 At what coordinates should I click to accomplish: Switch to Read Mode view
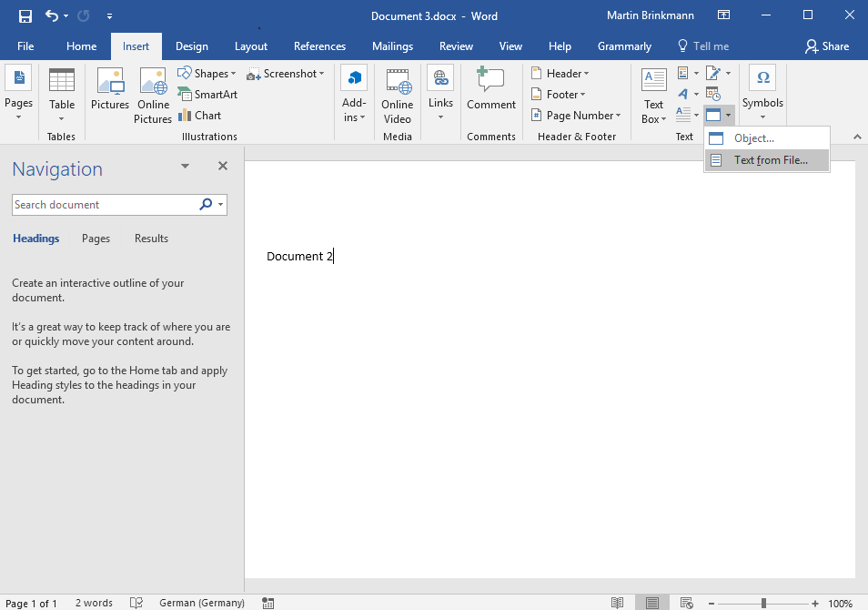pyautogui.click(x=618, y=603)
